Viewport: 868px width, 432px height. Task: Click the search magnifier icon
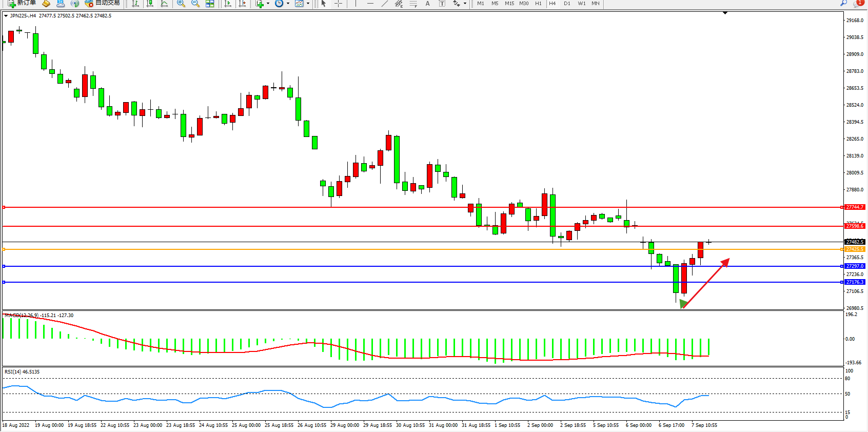click(843, 4)
